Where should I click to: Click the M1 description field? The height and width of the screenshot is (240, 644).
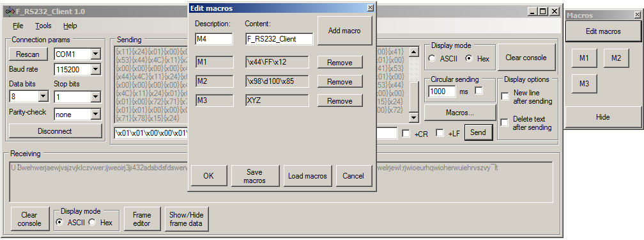coord(214,62)
